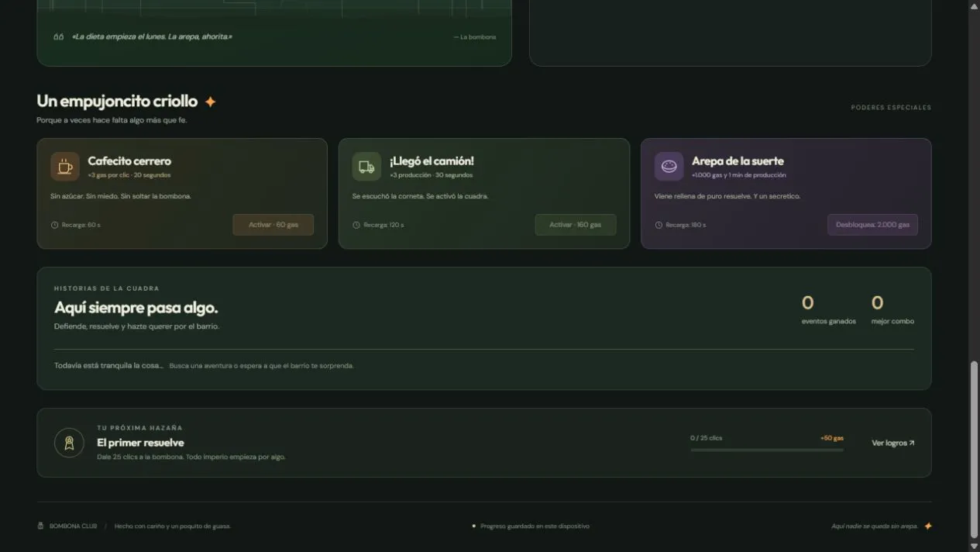
Task: Click the HISTORIAS DE LA CUADRA label
Action: click(x=107, y=288)
